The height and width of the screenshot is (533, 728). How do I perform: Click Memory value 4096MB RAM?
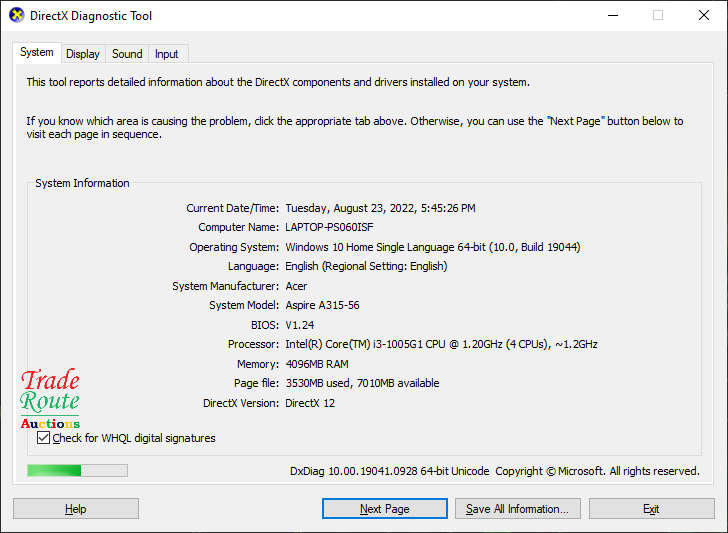coord(317,364)
